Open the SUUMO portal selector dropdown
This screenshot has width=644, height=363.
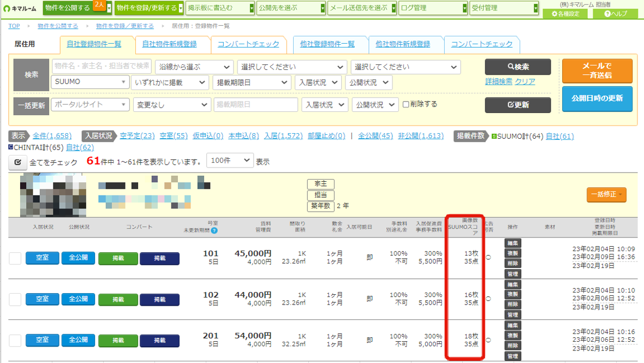point(90,82)
